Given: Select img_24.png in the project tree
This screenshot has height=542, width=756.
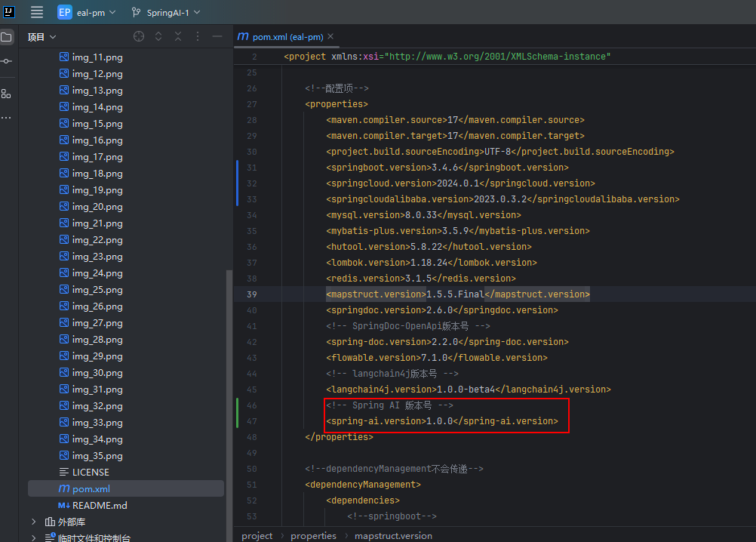Looking at the screenshot, I should (x=97, y=273).
